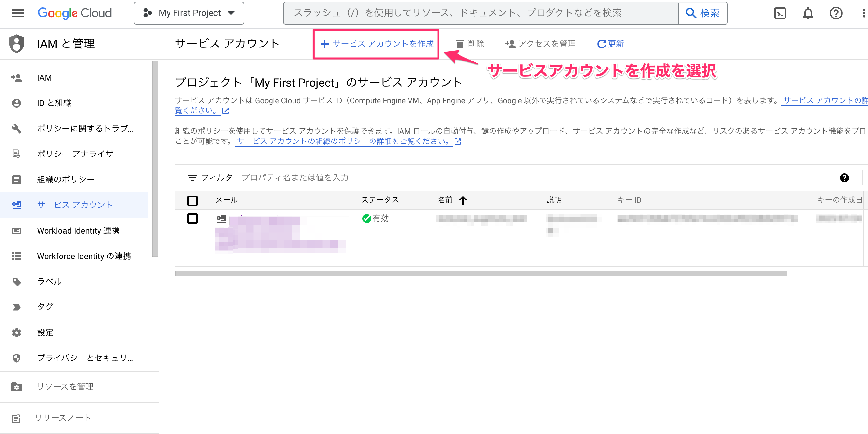Screen dimensions: 868x434
Task: Click the プライバシー shield icon
Action: [17, 358]
